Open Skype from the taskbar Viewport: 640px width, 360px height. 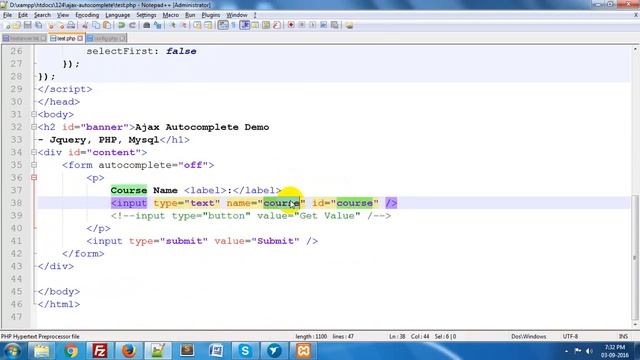[245, 351]
